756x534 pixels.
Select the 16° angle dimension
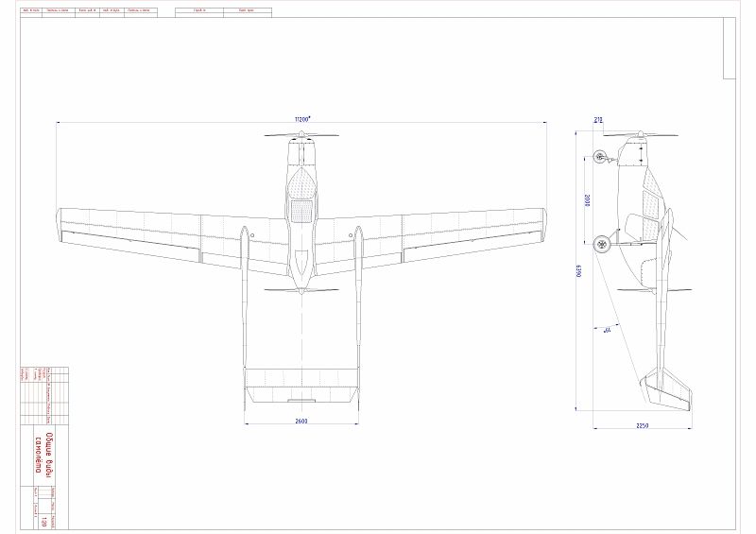point(607,331)
